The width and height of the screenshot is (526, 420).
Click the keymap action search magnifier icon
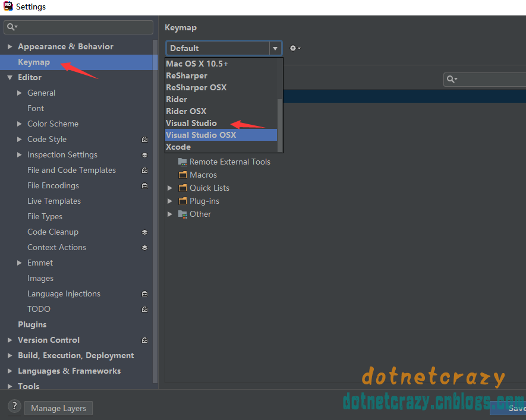[x=452, y=80]
